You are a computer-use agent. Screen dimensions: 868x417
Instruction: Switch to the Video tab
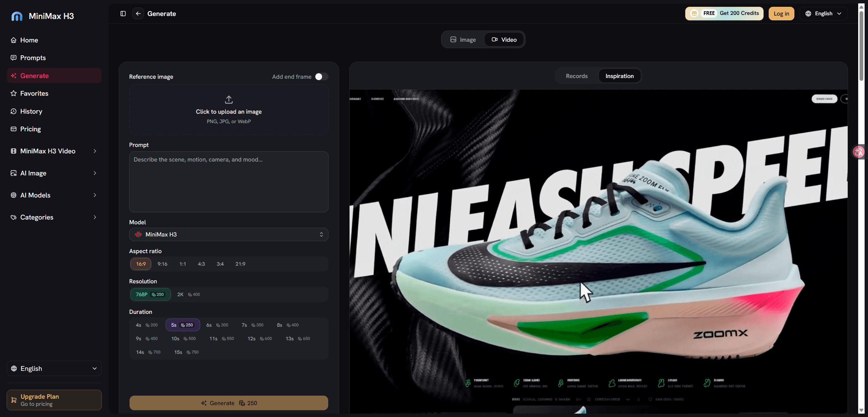coord(504,40)
